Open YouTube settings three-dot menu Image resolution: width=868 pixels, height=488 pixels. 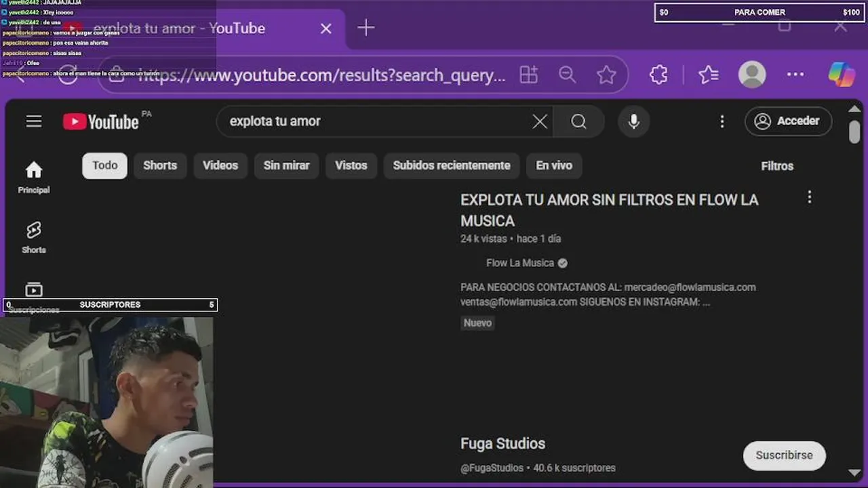(722, 121)
